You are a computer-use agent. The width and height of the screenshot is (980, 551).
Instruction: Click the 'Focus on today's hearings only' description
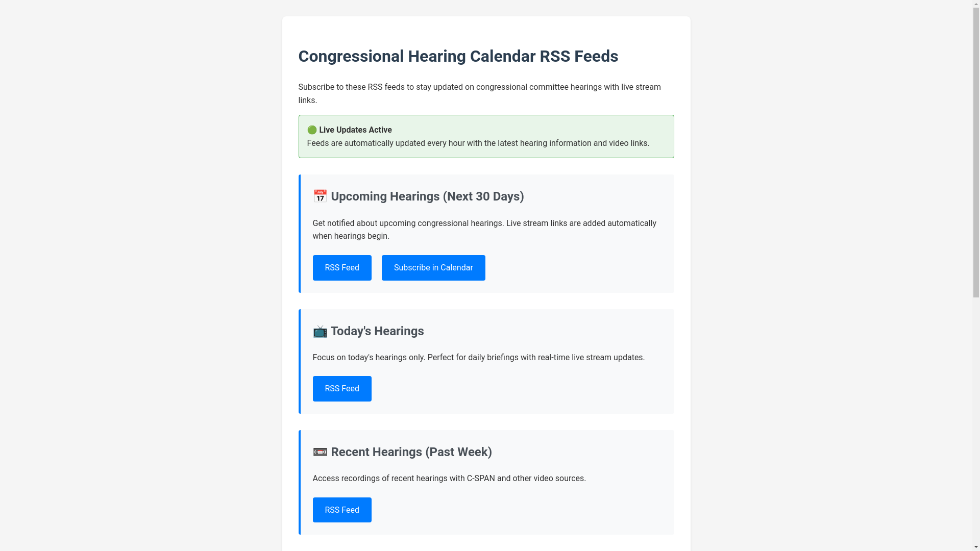[x=479, y=358]
